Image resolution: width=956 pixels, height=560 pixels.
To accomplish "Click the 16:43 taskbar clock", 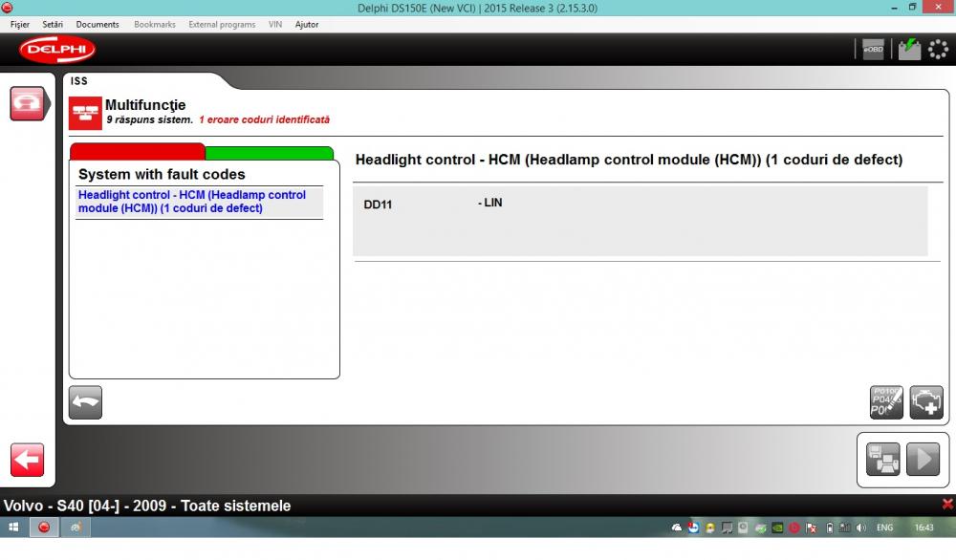I will [923, 528].
